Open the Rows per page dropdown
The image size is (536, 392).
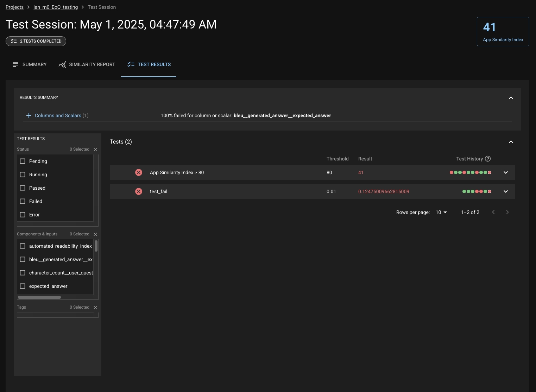(441, 212)
